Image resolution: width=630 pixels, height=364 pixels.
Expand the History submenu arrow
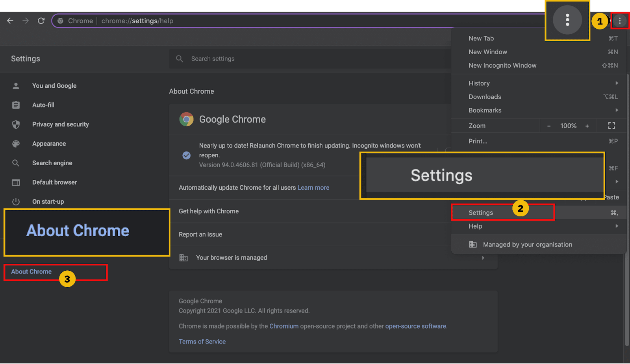point(617,83)
